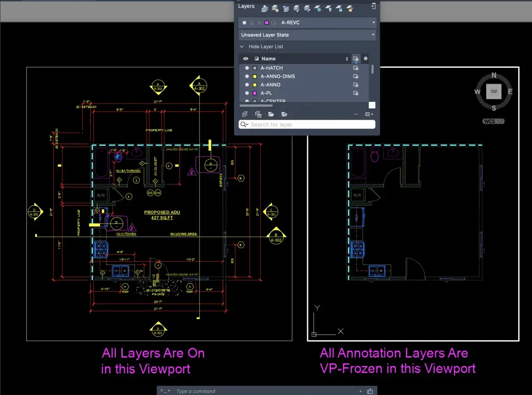Collapse the layer list with the Hide Layer List chevron

pyautogui.click(x=242, y=47)
